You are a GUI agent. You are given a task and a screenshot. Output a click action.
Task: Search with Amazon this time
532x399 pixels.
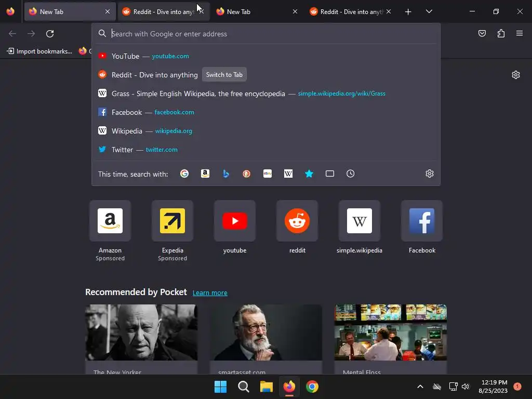tap(205, 174)
